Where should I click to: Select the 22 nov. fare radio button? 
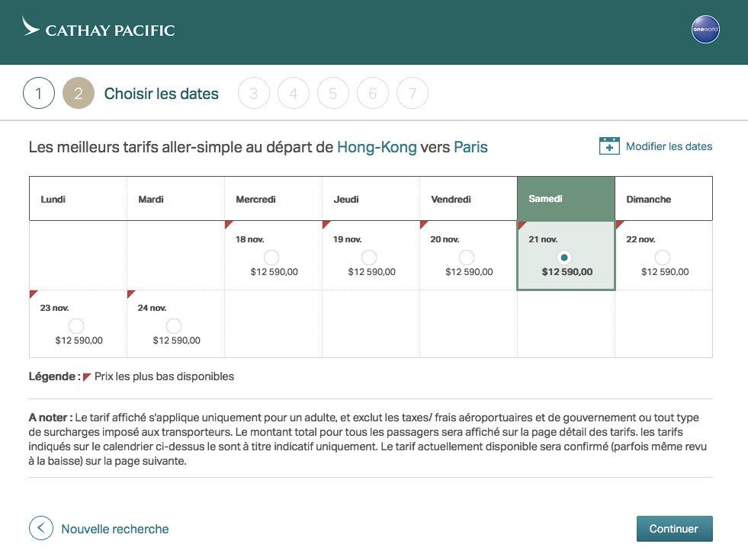[663, 258]
